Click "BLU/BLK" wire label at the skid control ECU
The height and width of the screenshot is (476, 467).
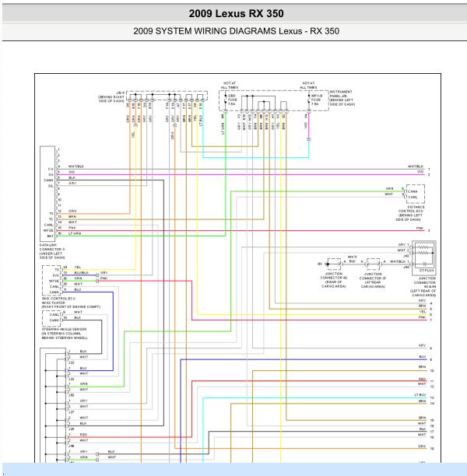point(82,272)
